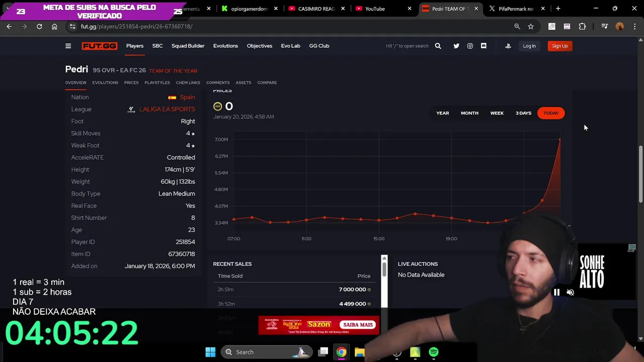Follow the LALIGA EA SPORTS league link
The height and width of the screenshot is (362, 644).
(167, 109)
